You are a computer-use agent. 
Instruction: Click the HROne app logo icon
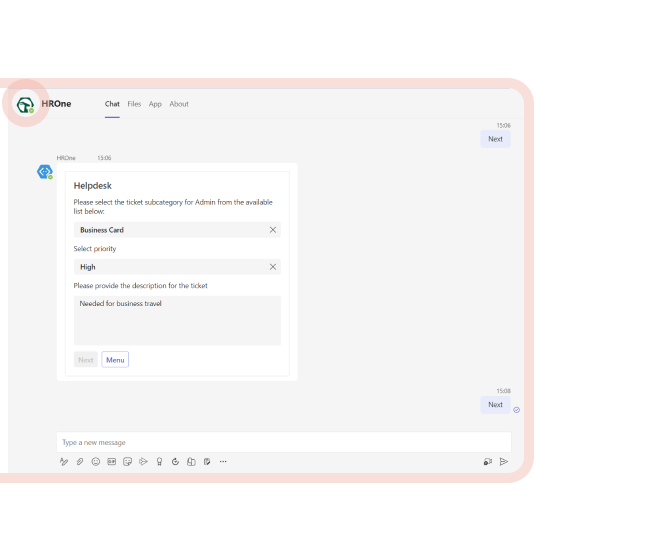(x=25, y=104)
